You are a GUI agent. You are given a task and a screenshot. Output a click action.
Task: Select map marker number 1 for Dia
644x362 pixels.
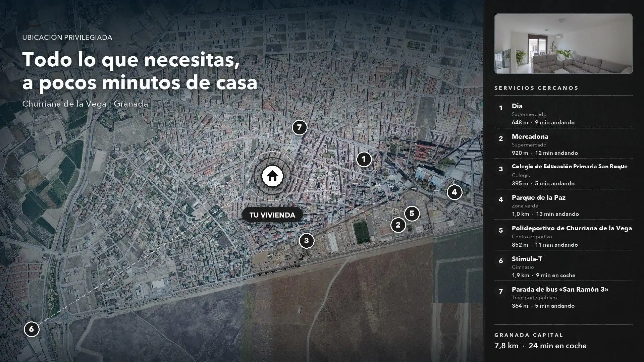[364, 159]
